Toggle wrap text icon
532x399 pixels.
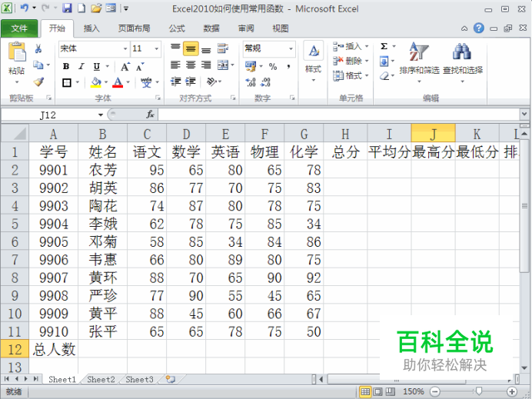[223, 48]
